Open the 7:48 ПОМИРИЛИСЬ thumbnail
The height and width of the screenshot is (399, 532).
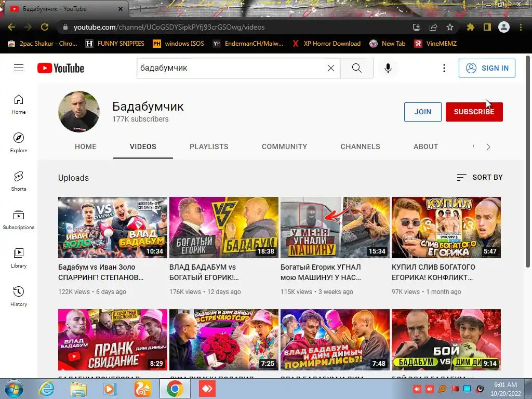click(335, 339)
